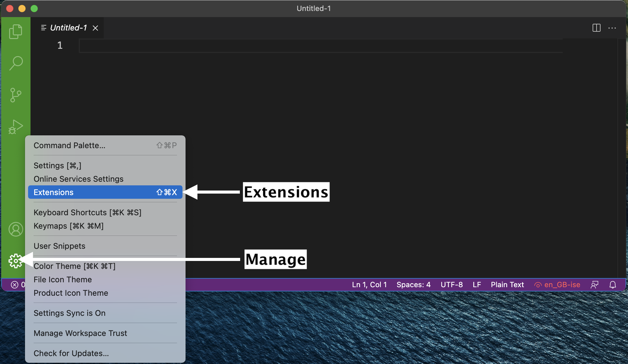Change end of line sequence LF
Viewport: 628px width, 364px height.
pos(477,285)
